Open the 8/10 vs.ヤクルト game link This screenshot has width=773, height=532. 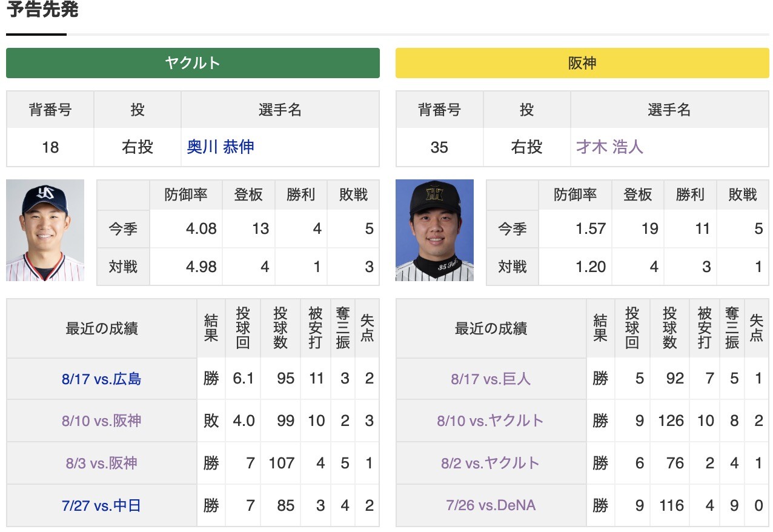click(x=491, y=421)
